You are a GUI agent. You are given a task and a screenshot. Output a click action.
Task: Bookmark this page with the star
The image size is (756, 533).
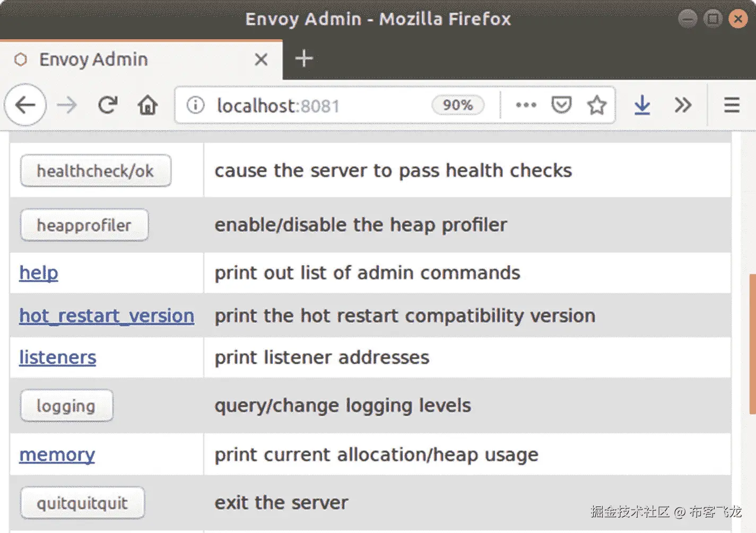point(597,105)
